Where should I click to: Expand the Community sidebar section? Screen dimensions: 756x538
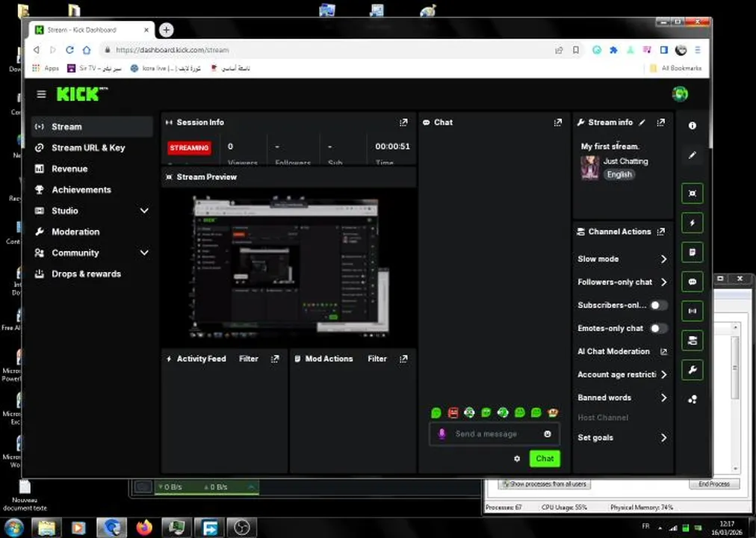pos(144,253)
